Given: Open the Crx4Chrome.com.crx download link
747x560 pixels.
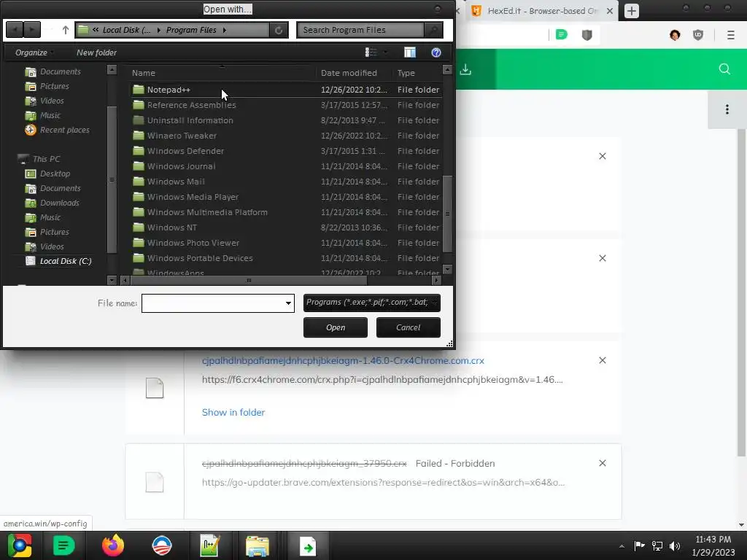Looking at the screenshot, I should pos(343,360).
